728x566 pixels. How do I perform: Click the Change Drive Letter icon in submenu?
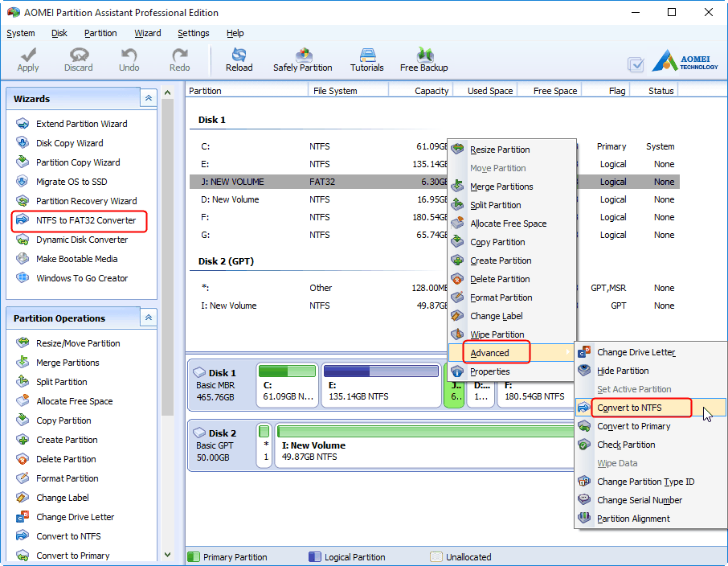tap(584, 352)
